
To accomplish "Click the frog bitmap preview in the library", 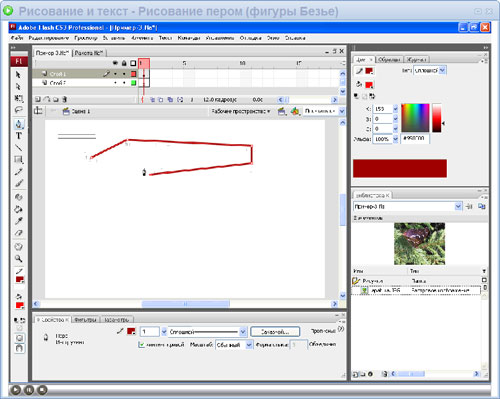I will coord(419,244).
